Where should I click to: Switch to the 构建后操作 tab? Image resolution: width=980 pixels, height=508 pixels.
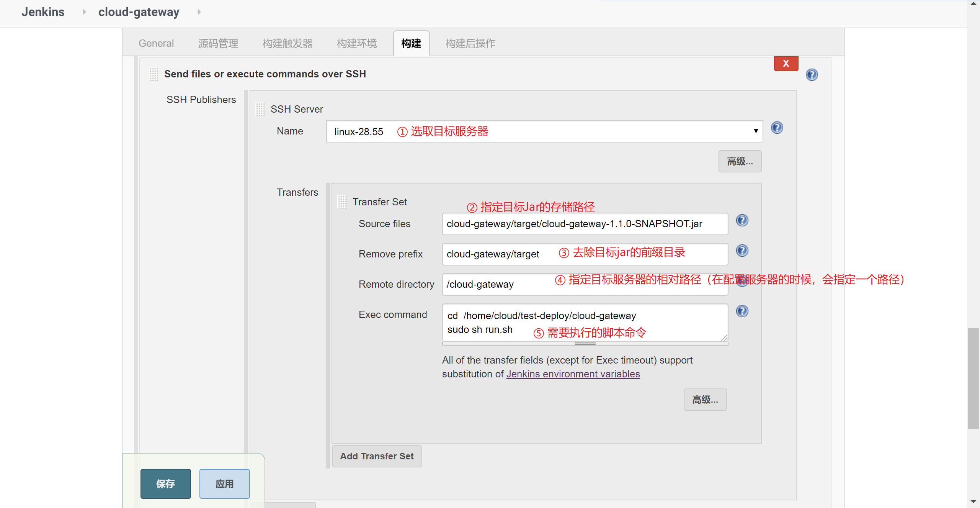pyautogui.click(x=470, y=43)
